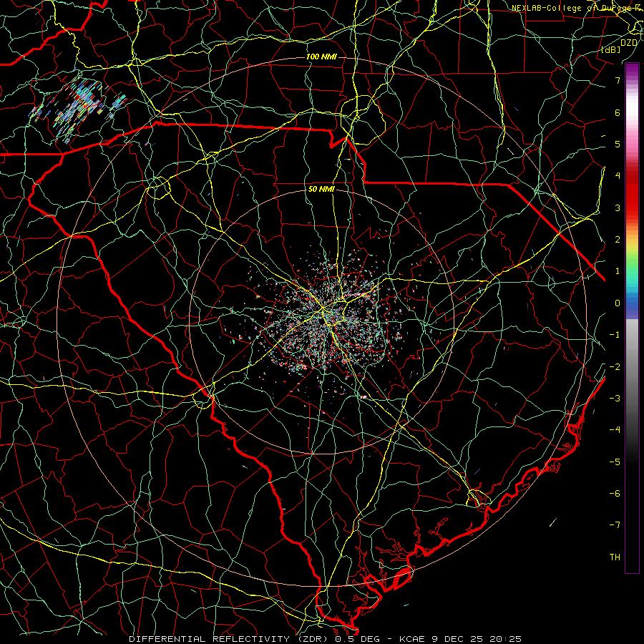Click the -7 dB tick label on color scale
This screenshot has height=644, width=644.
click(615, 525)
